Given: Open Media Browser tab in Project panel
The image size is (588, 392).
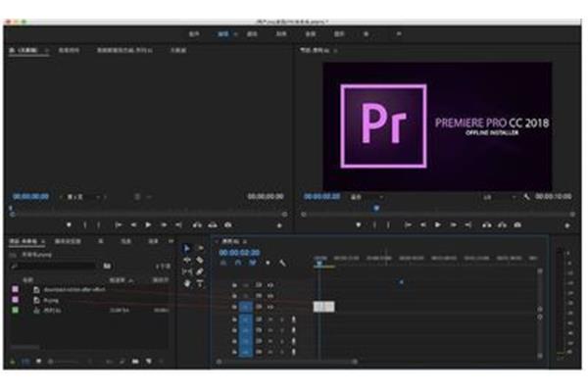Looking at the screenshot, I should point(68,241).
